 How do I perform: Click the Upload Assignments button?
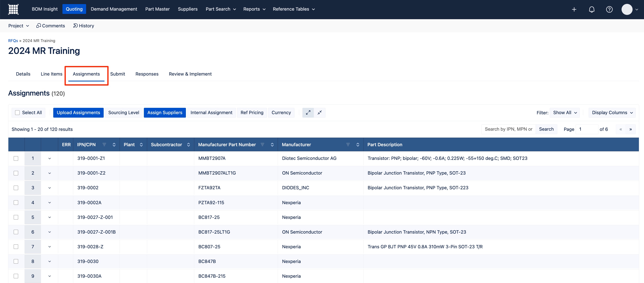click(x=78, y=113)
